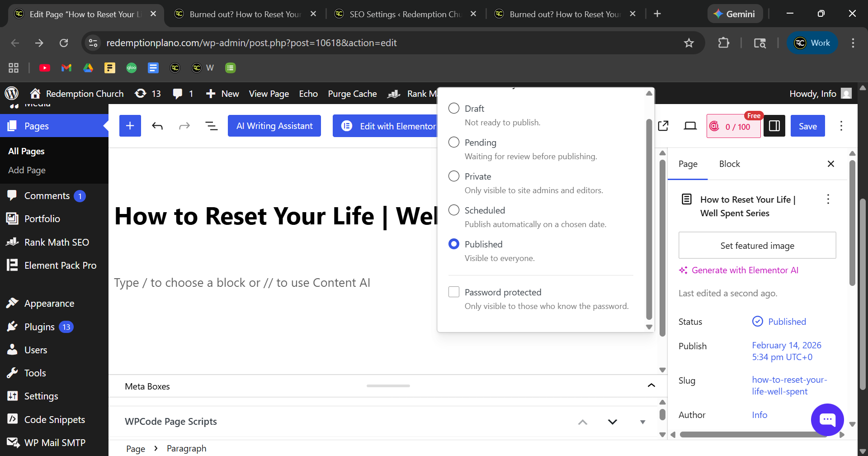Toggle the settings sidebar panel icon
This screenshot has width=868, height=456.
click(x=774, y=126)
